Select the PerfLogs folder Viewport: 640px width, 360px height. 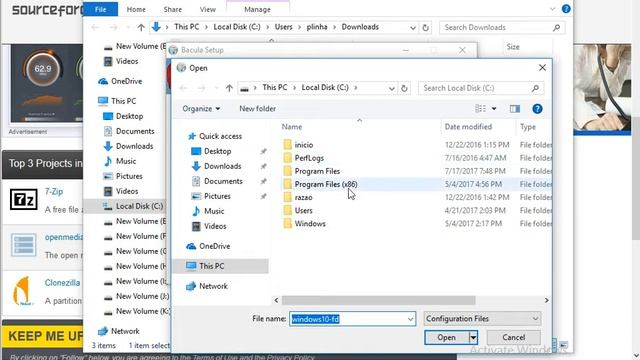point(309,158)
